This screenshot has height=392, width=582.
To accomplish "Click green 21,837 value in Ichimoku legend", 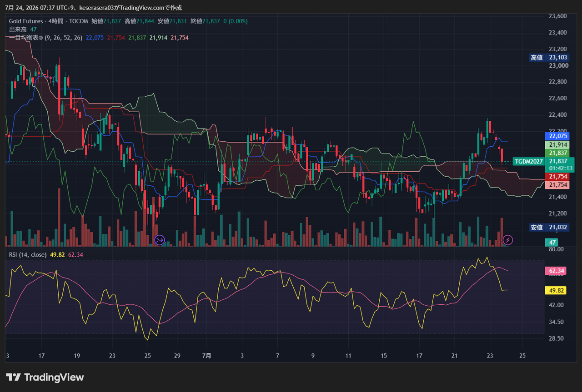I will pyautogui.click(x=137, y=38).
